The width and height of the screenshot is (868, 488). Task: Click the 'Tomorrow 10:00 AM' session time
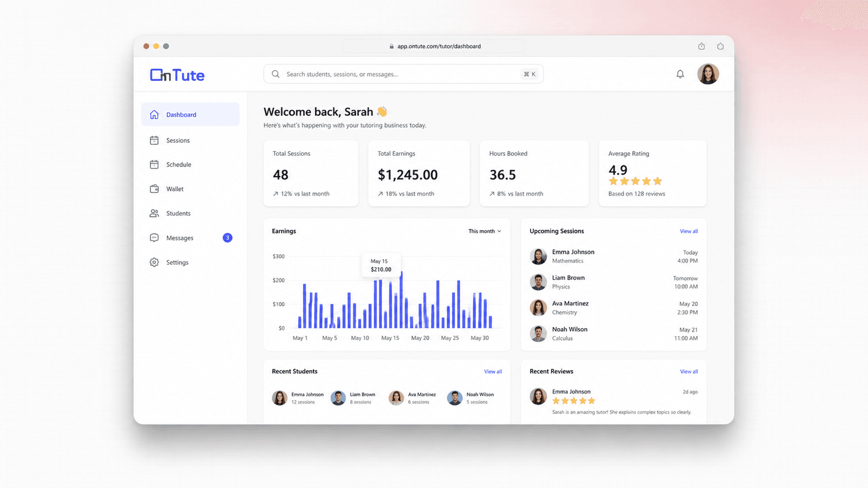click(x=686, y=282)
